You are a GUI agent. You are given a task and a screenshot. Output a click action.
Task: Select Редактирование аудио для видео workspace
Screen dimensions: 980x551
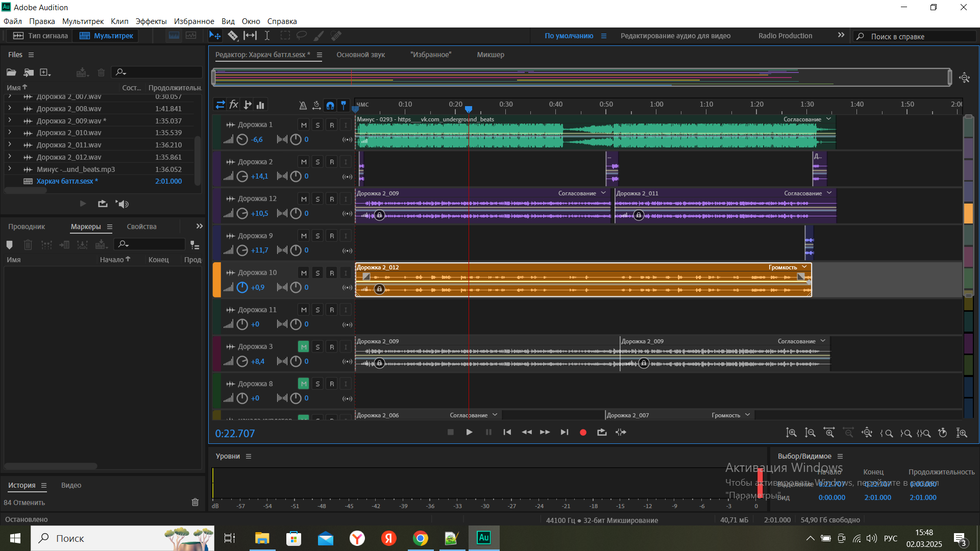pos(675,36)
